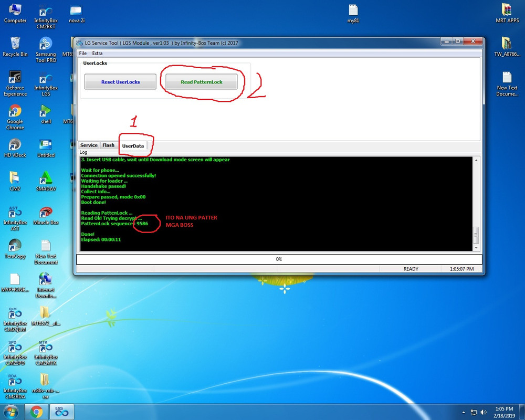525x420 pixels.
Task: Open network icon in system tray
Action: pyautogui.click(x=474, y=412)
